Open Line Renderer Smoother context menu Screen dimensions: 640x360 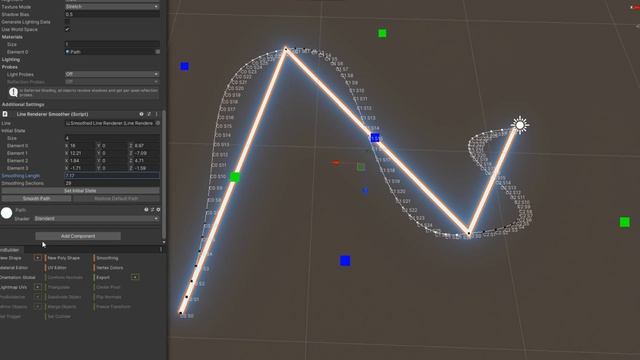156,114
